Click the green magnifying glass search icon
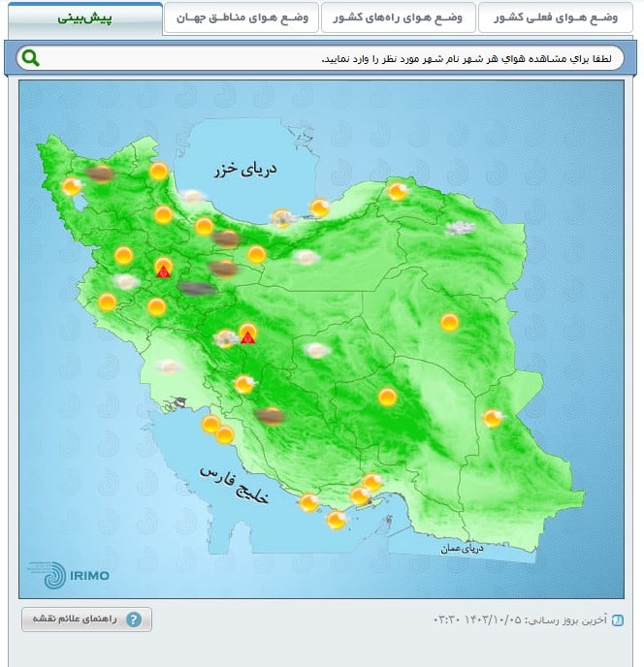Image resolution: width=644 pixels, height=667 pixels. pos(31,58)
